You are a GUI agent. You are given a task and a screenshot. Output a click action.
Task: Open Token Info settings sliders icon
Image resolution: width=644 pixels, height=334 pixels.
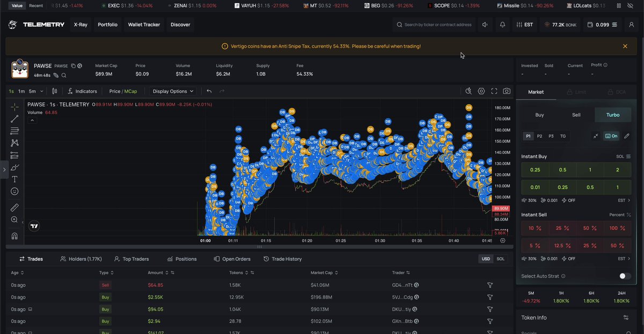point(626,317)
